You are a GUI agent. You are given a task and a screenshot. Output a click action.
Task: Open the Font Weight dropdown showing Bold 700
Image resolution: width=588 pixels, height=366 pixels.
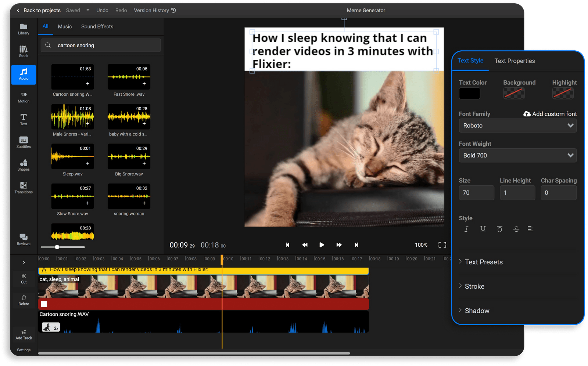[x=517, y=155]
